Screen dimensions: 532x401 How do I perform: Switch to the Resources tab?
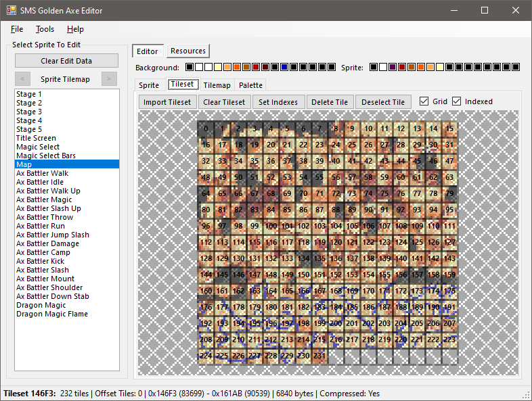point(188,51)
